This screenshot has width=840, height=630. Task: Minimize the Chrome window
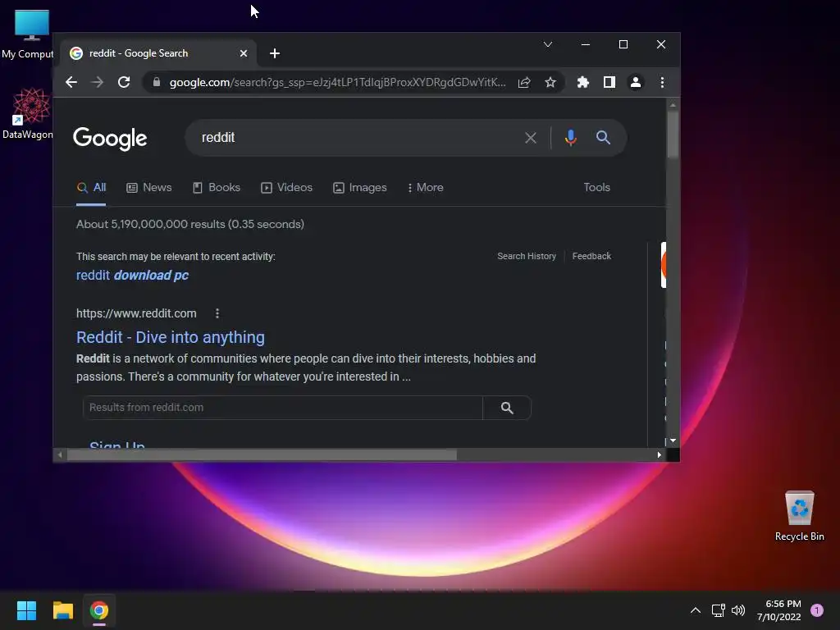point(586,44)
